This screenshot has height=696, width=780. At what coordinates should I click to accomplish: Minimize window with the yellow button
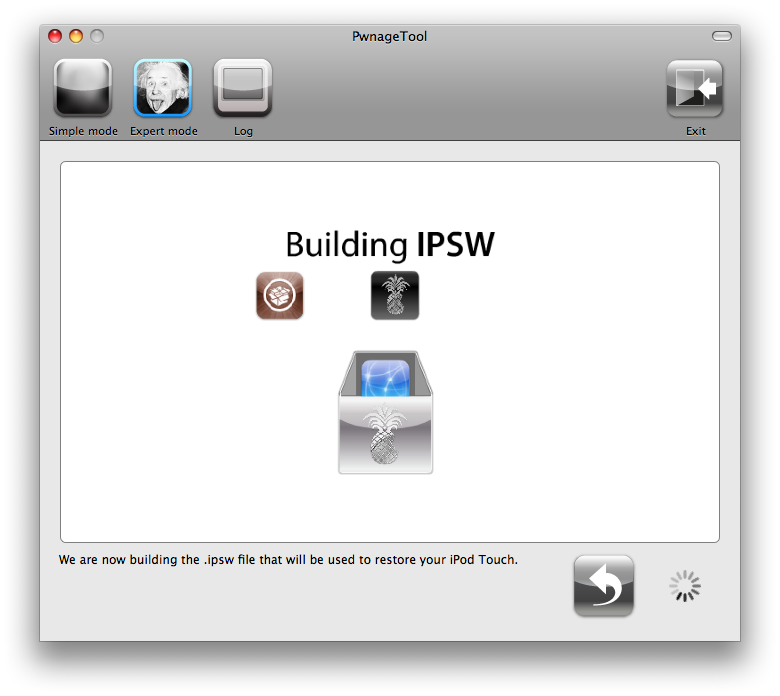tap(76, 36)
